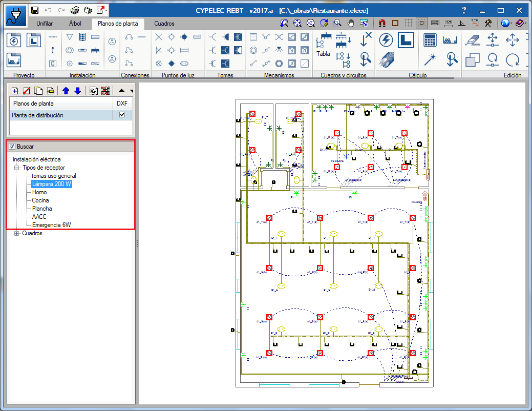Image resolution: width=532 pixels, height=411 pixels.
Task: Click the zoom x2 magnifier icon
Action: (x=310, y=23)
